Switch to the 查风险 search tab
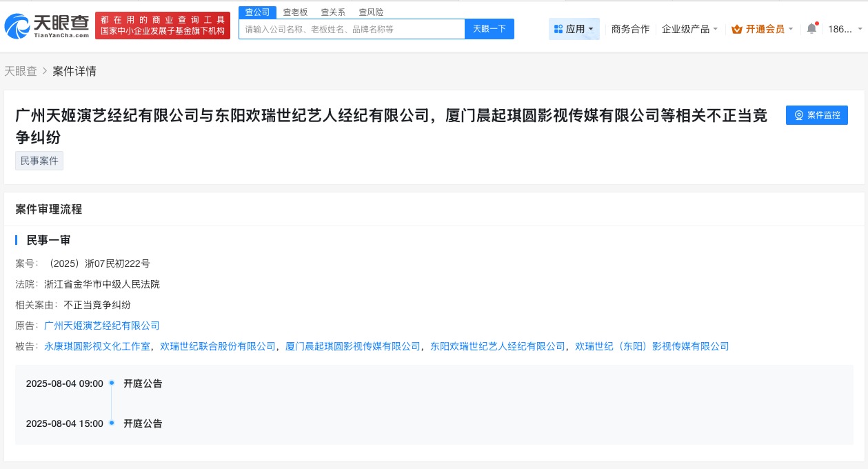This screenshot has height=469, width=868. click(x=372, y=12)
